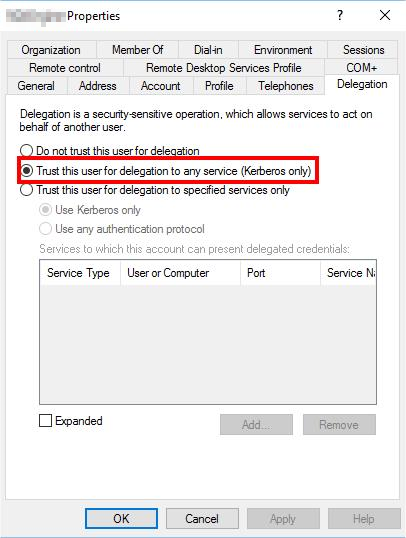Open the Account tab

point(161,85)
